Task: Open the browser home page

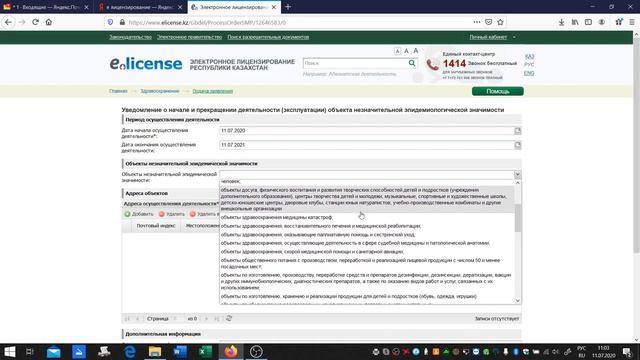Action: point(49,22)
